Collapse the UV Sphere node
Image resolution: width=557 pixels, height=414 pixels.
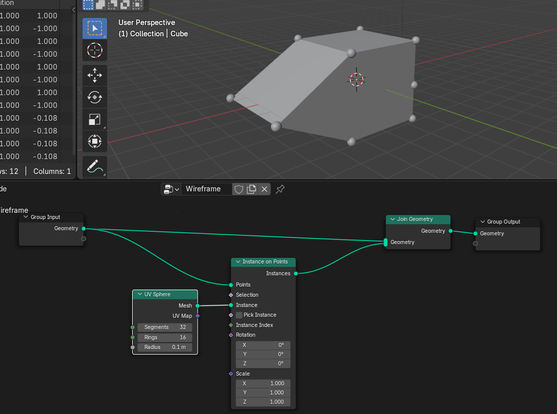point(140,294)
